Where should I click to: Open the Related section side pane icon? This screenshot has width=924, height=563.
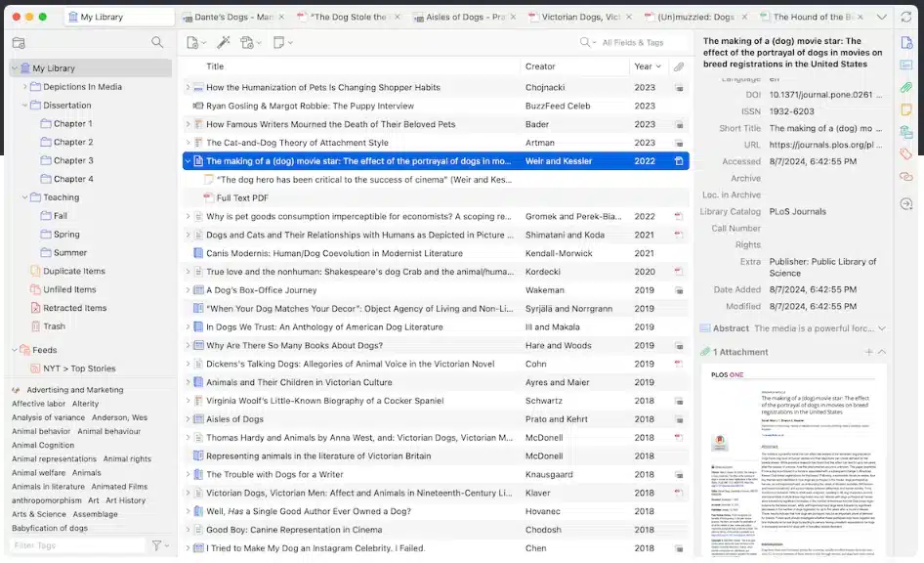tap(906, 177)
